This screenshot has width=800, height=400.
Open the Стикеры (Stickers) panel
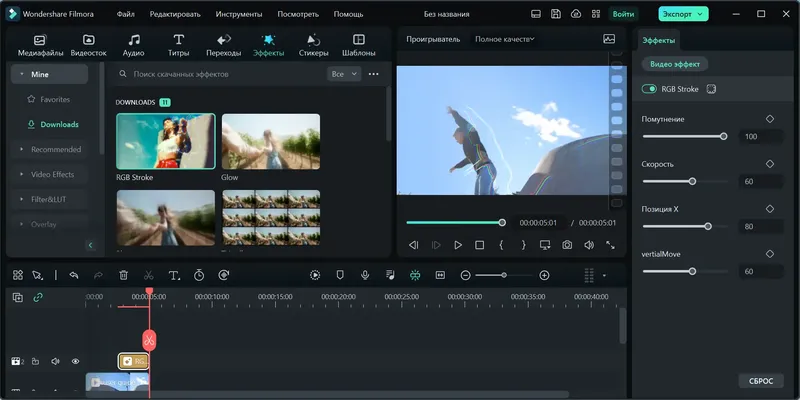[313, 44]
